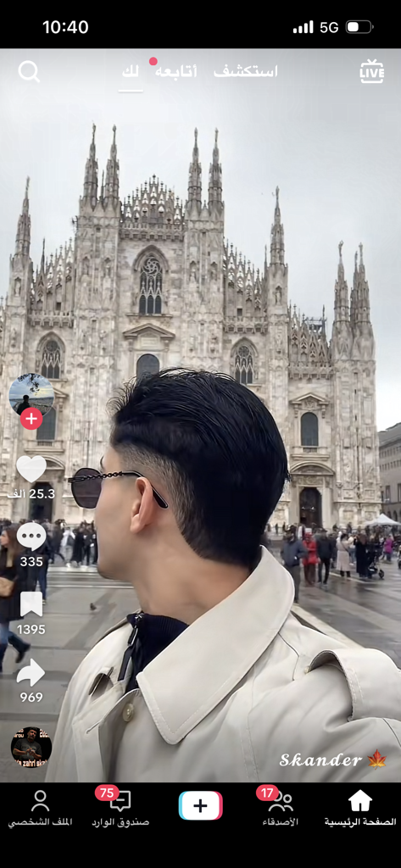The image size is (401, 868).
Task: Open الملف الشخصي profile tab
Action: click(x=40, y=808)
